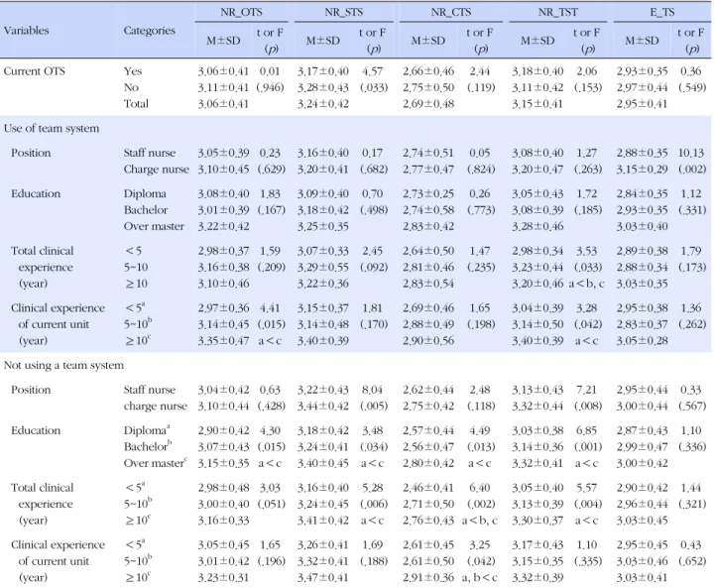Screen dimensions: 715x588
Task: Click the p-value (.051)
Action: click(272, 504)
